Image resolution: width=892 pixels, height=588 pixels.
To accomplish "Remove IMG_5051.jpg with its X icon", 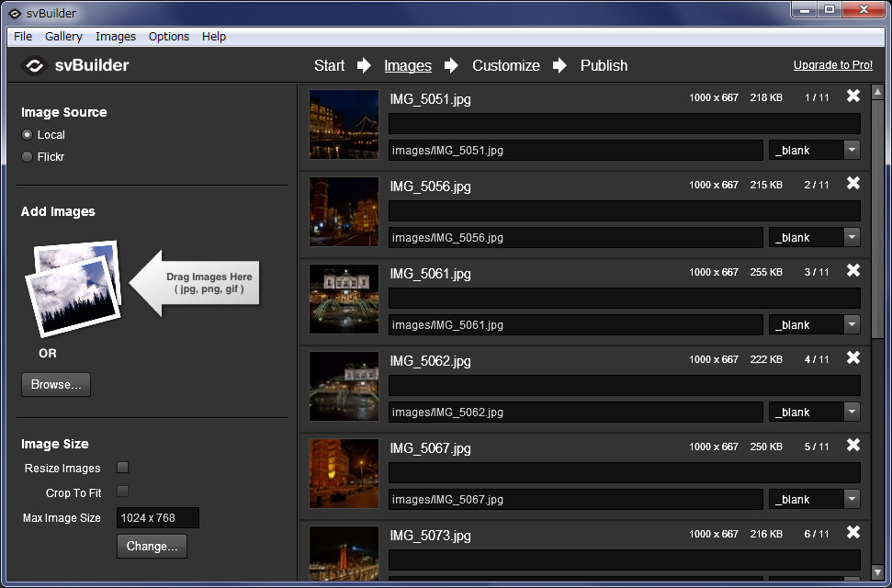I will point(852,96).
